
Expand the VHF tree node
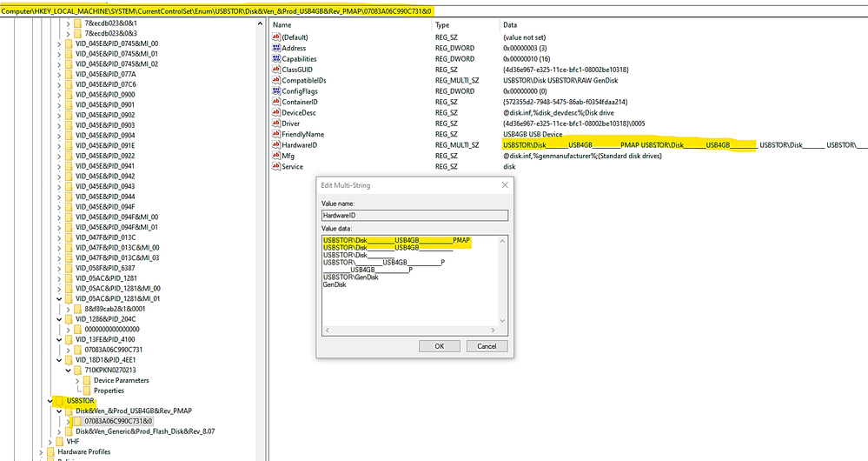[x=50, y=442]
